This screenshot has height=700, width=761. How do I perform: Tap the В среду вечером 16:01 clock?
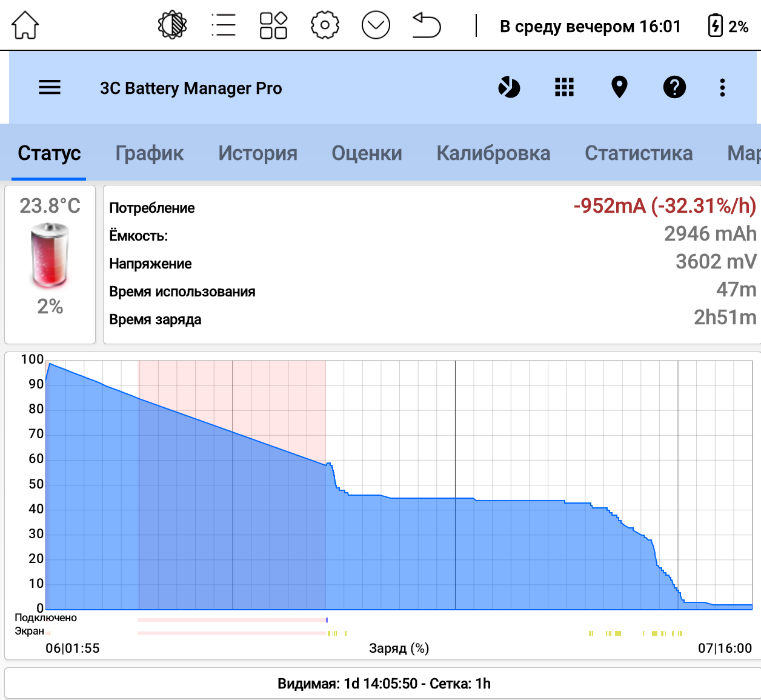tap(590, 27)
